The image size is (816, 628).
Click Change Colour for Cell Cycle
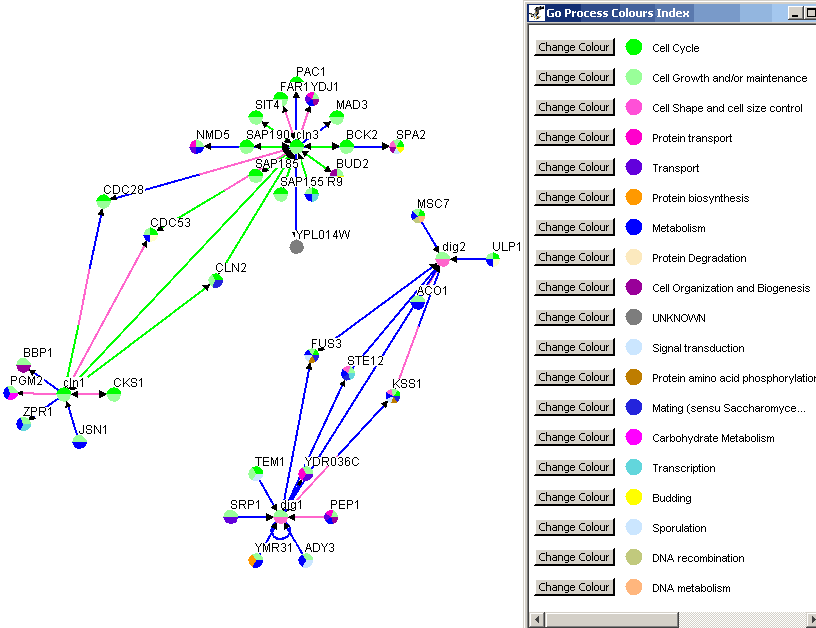tap(573, 47)
